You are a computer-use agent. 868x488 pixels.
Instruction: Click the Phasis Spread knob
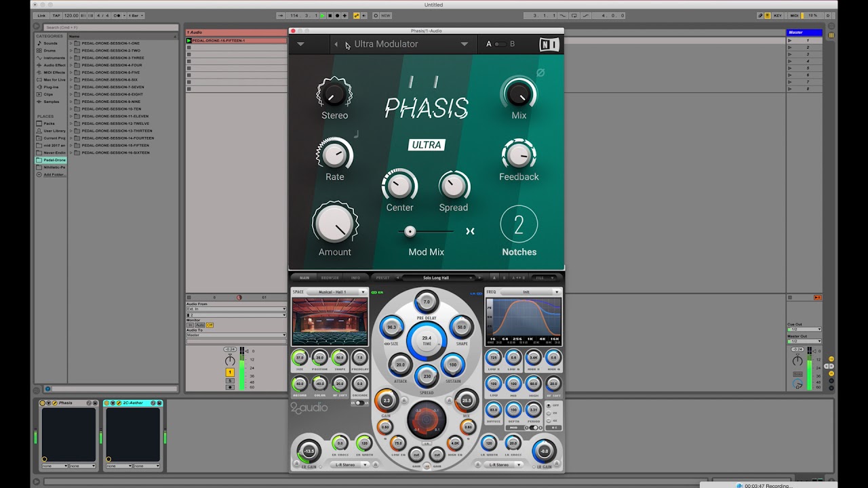coord(454,186)
